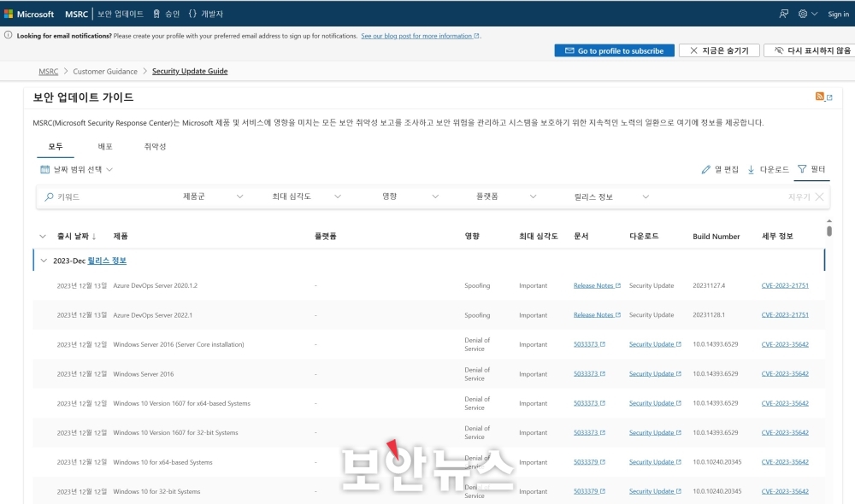This screenshot has width=855, height=504.
Task: Click the 다운로드 toolbar button
Action: click(768, 169)
